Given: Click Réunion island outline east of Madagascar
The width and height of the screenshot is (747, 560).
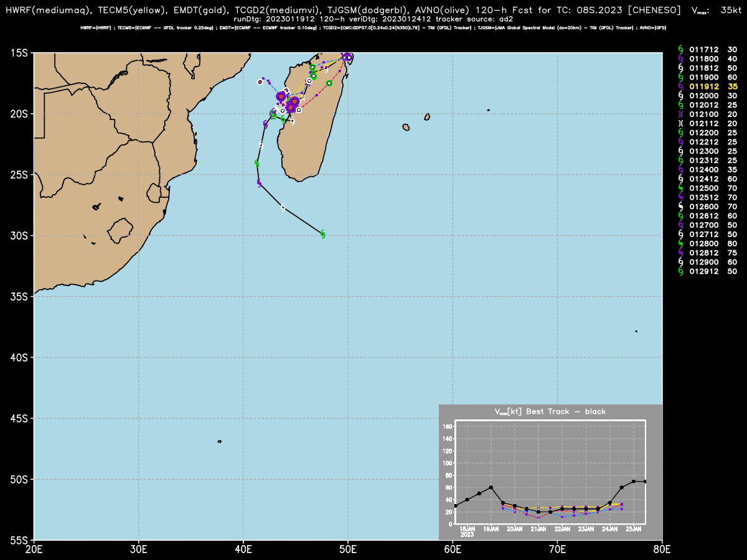Looking at the screenshot, I should coord(406,128).
